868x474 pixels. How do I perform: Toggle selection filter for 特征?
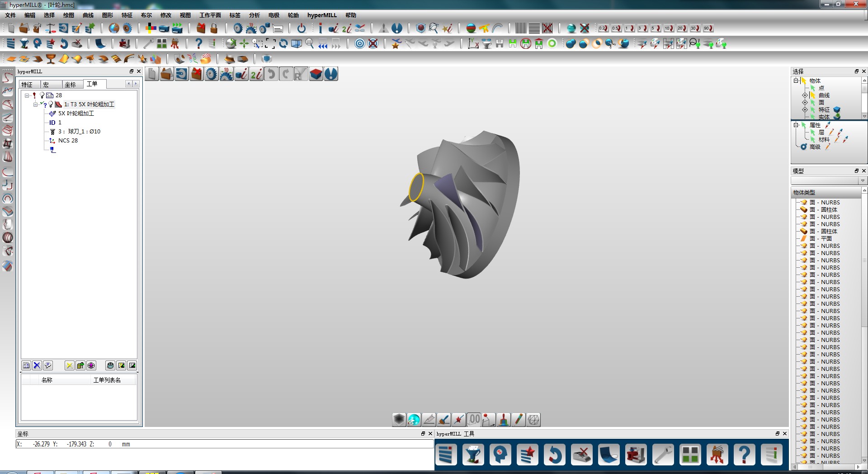point(812,110)
